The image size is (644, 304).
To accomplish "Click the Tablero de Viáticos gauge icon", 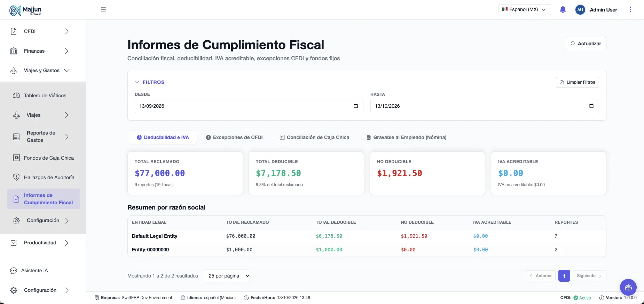I will click(16, 96).
